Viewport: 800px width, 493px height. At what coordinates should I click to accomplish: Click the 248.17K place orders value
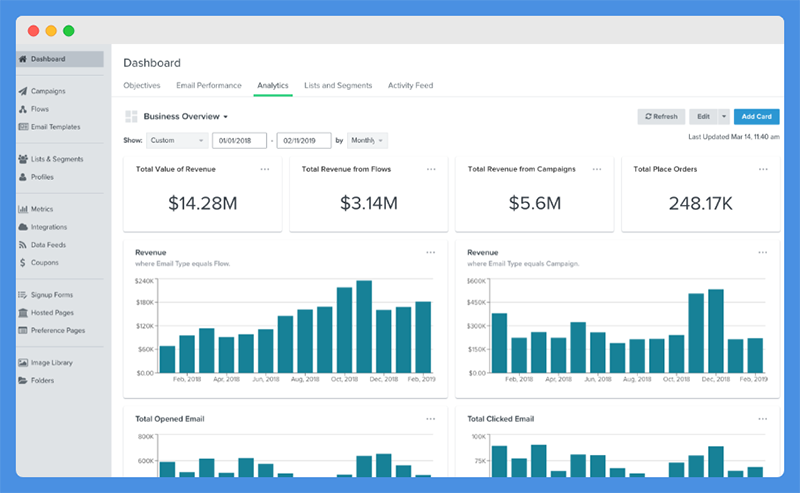pos(701,204)
